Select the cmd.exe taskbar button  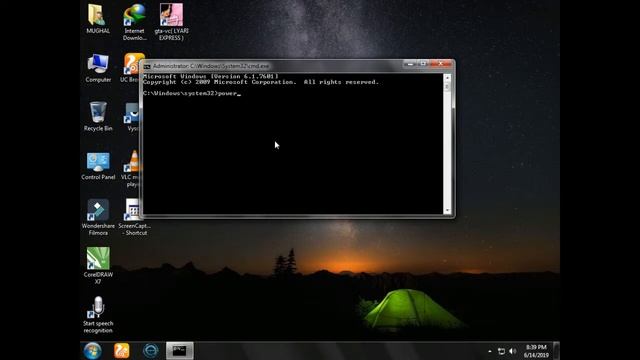(180, 351)
